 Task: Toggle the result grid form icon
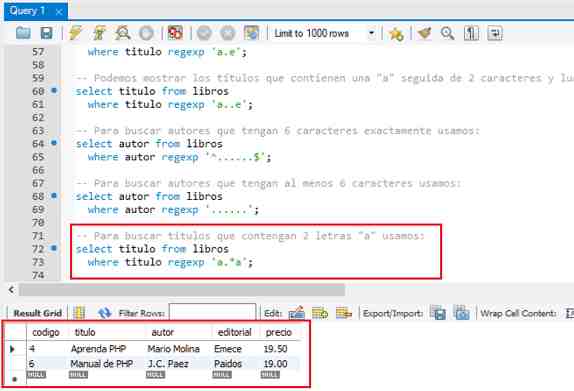point(79,313)
